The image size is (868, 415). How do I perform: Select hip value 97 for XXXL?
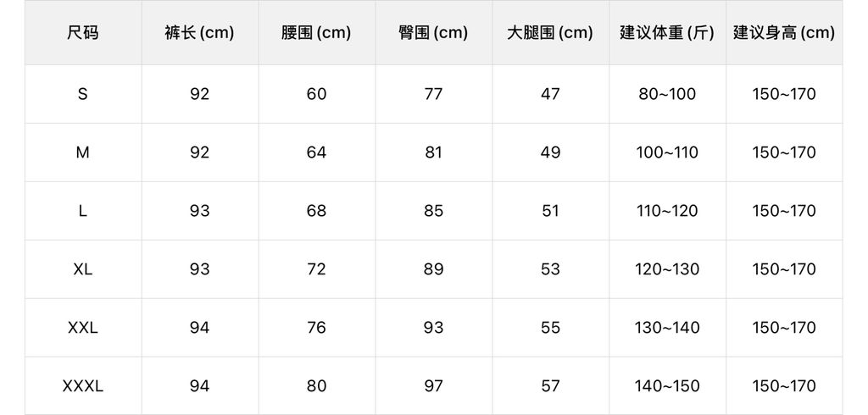click(433, 386)
